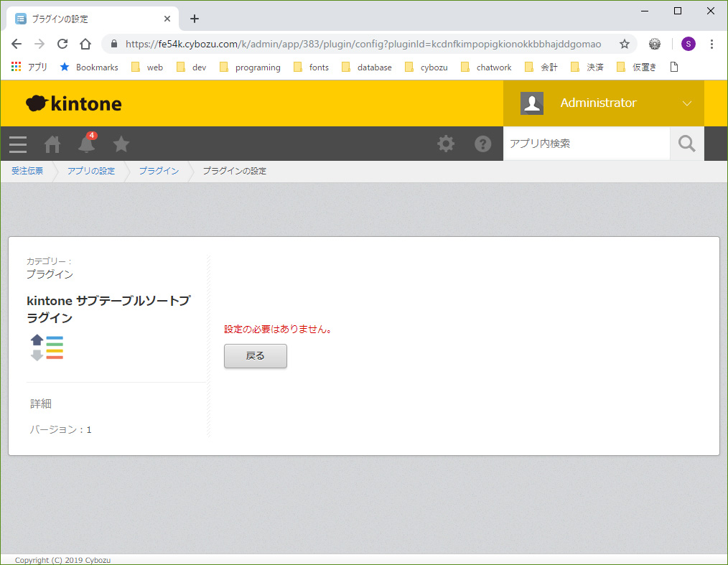Open the fonts bookmarks folder
This screenshot has width=728, height=565.
point(311,67)
